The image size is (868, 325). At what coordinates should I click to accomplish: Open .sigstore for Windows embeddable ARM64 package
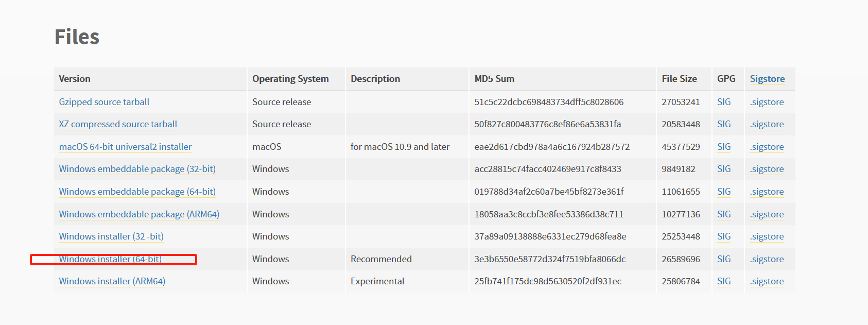click(767, 214)
